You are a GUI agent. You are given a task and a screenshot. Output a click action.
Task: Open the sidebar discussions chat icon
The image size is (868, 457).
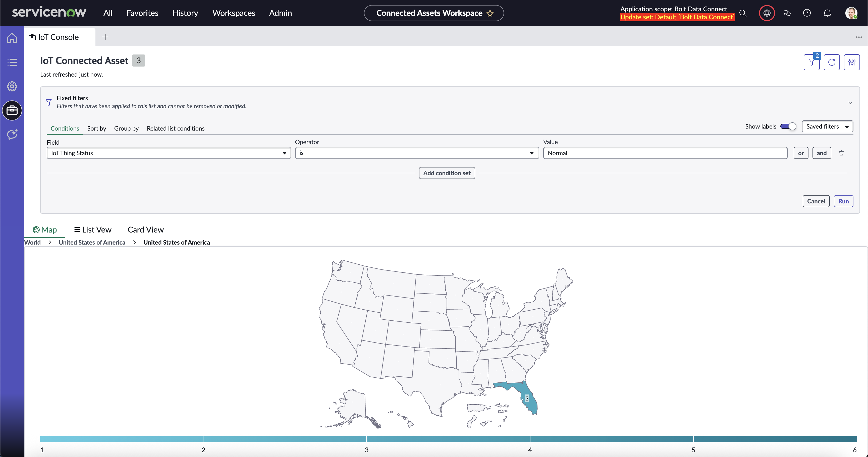pyautogui.click(x=787, y=13)
